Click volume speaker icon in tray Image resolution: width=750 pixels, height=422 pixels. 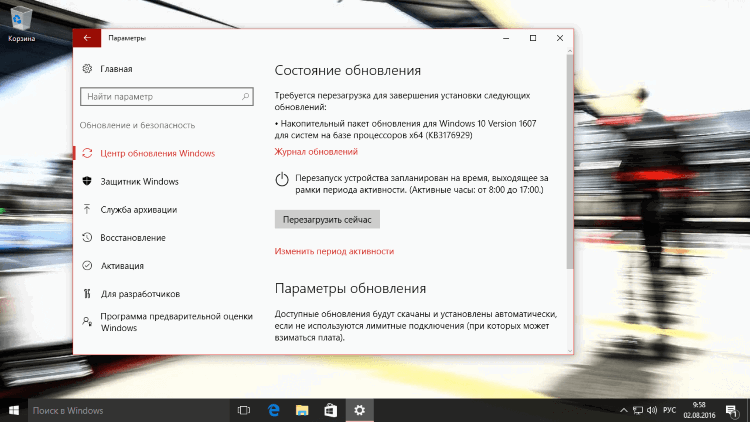tap(651, 411)
